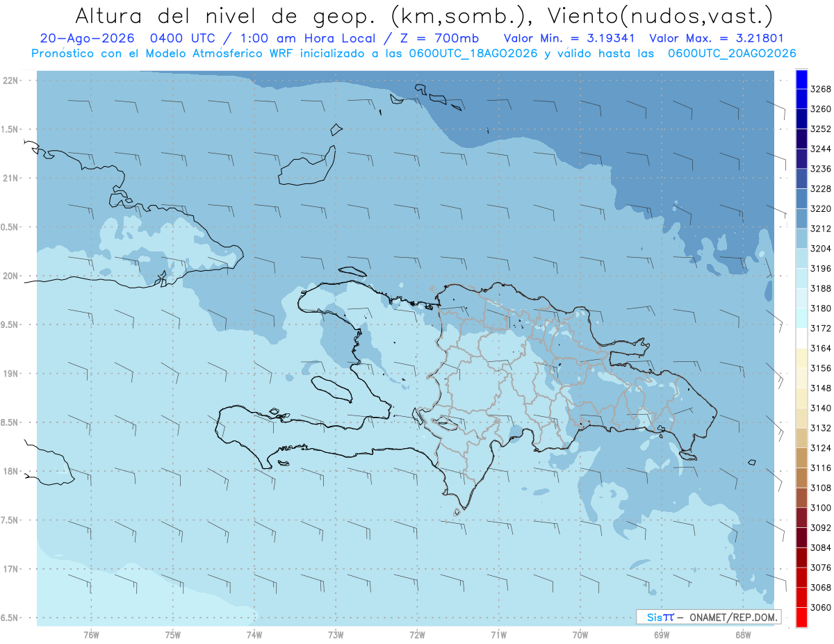
Task: Click the 73W longitude tick label
Action: [336, 634]
